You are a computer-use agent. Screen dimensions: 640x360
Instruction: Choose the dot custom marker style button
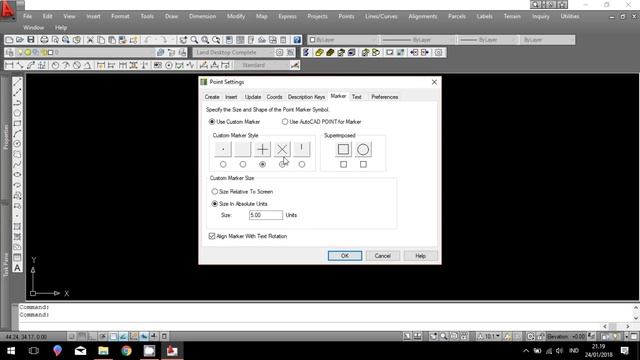pos(223,149)
